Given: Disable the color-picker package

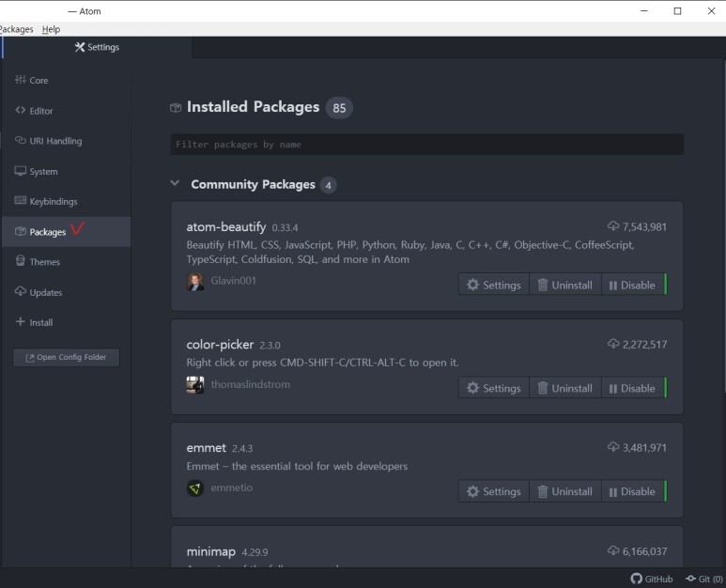Looking at the screenshot, I should [x=633, y=388].
